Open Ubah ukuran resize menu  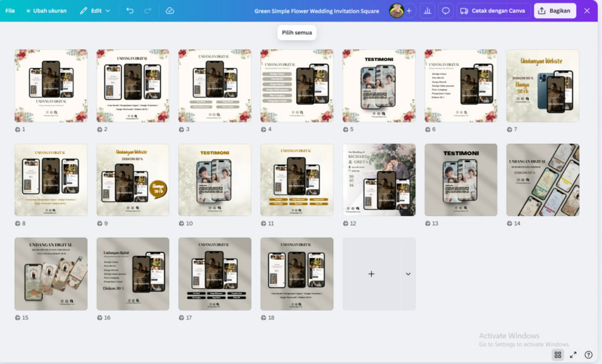(x=46, y=11)
